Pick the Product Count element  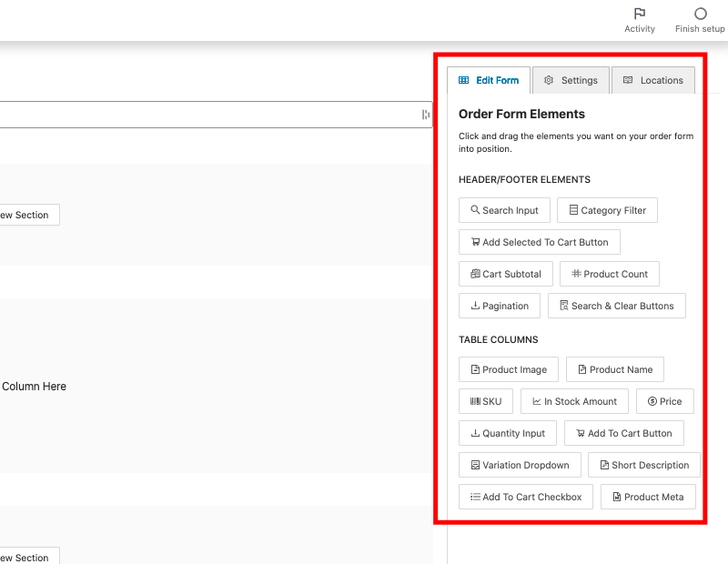tap(609, 274)
